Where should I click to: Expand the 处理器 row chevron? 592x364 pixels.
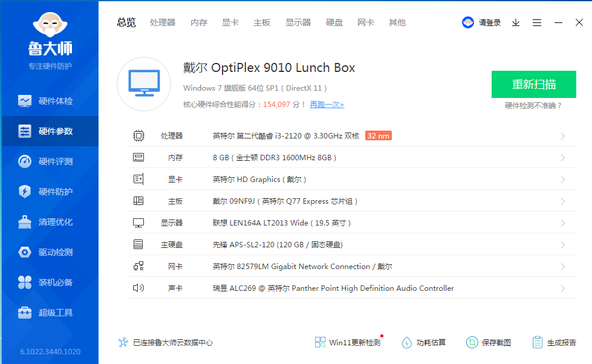[562, 136]
